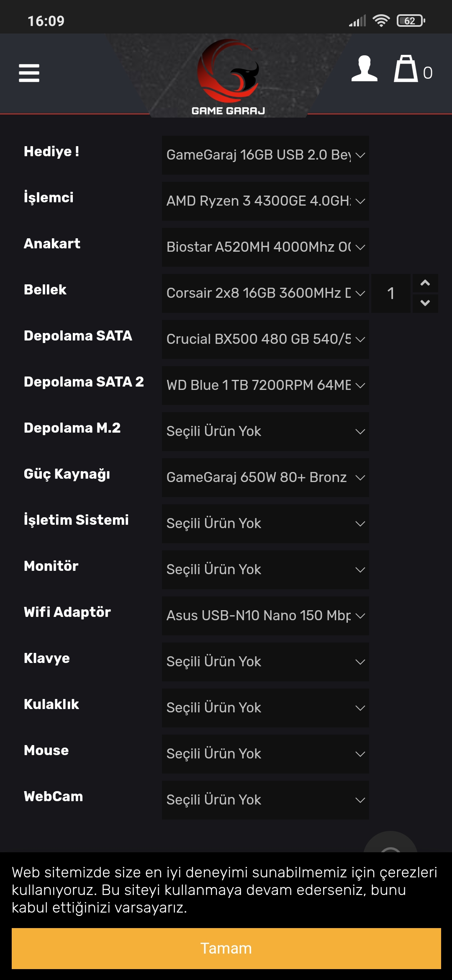452x980 pixels.
Task: Expand the Hediye gift dropdown
Action: 265,155
